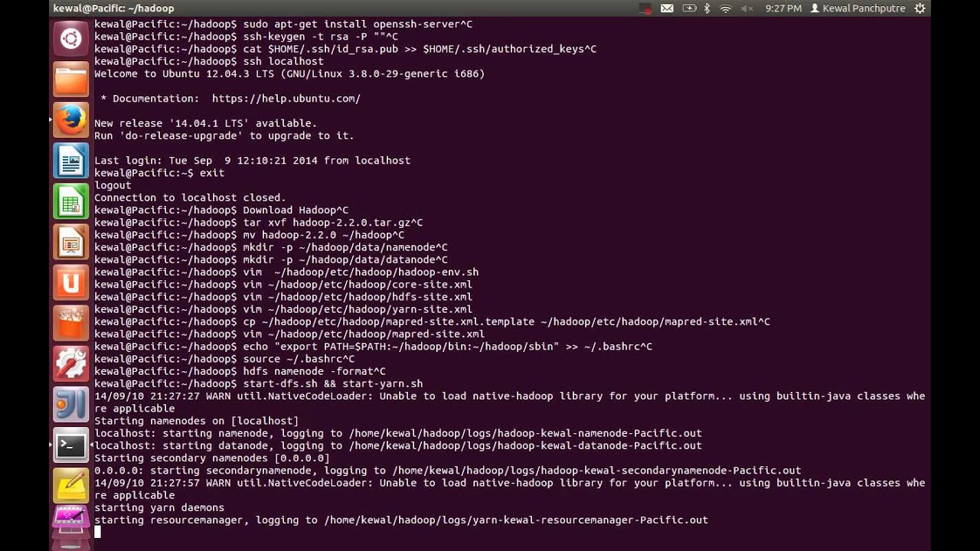
Task: Click the https://help.ubuntu.com/ documentation URL
Action: pyautogui.click(x=286, y=99)
